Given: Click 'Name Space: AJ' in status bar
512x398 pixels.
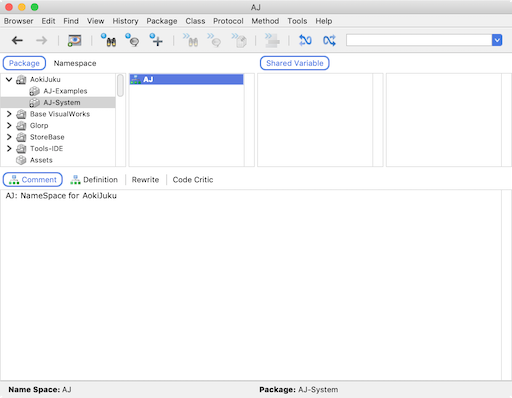Looking at the screenshot, I should (x=40, y=389).
